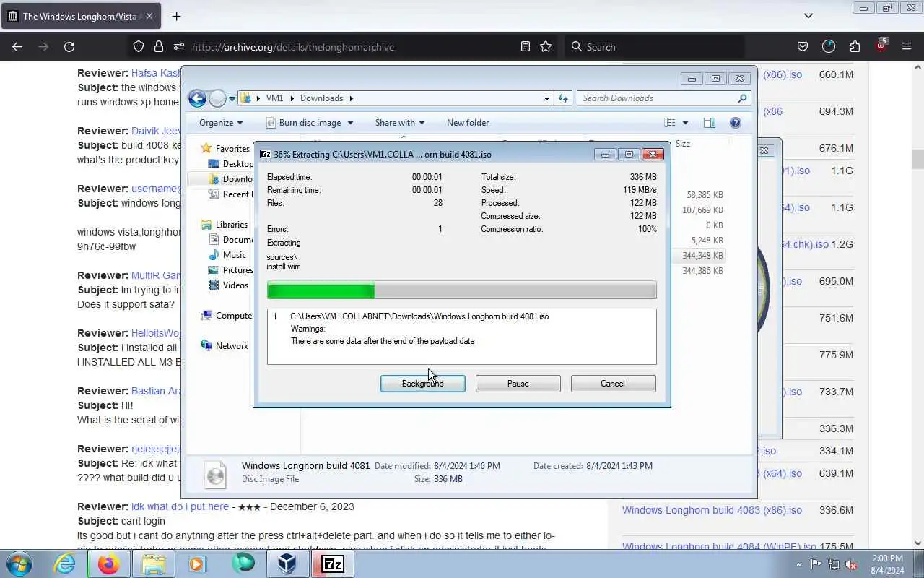Open the uBlock Origin extension icon

tap(881, 45)
